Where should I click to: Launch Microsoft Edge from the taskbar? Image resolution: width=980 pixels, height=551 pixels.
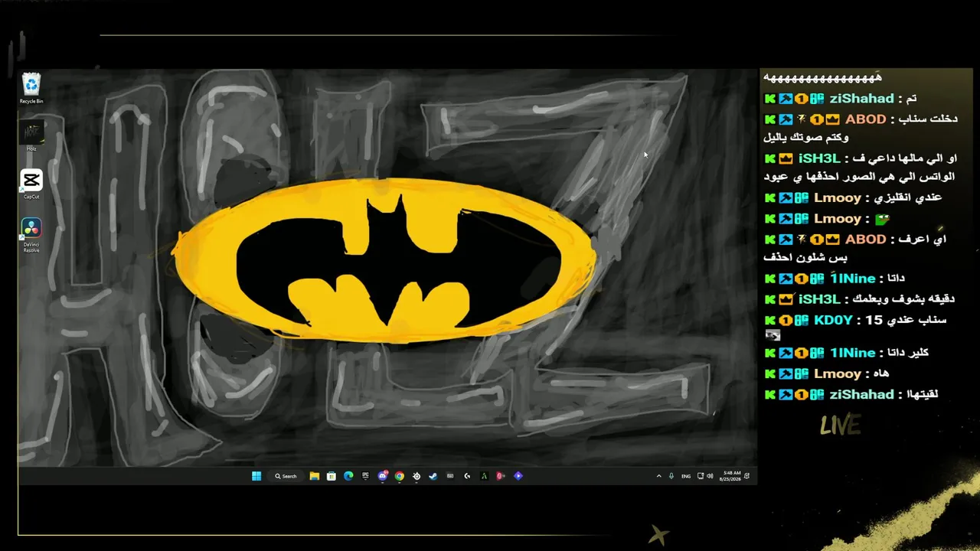coord(348,476)
